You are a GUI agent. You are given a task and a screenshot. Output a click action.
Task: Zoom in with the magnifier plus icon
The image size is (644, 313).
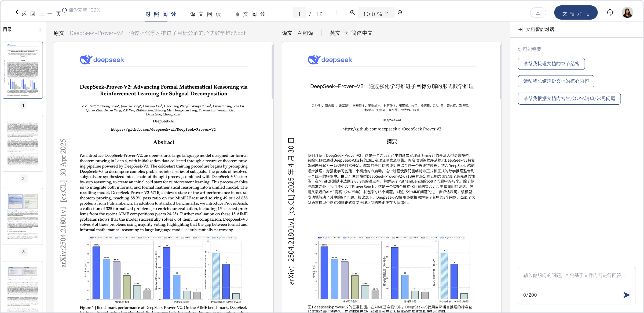(353, 13)
